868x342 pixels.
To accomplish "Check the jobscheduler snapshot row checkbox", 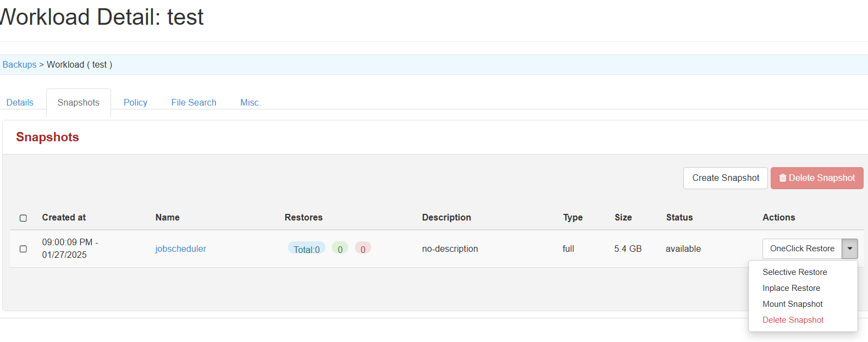I will [x=23, y=249].
